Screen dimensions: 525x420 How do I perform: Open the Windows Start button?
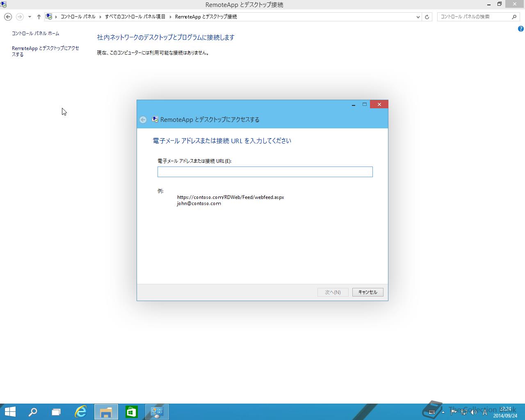point(10,412)
